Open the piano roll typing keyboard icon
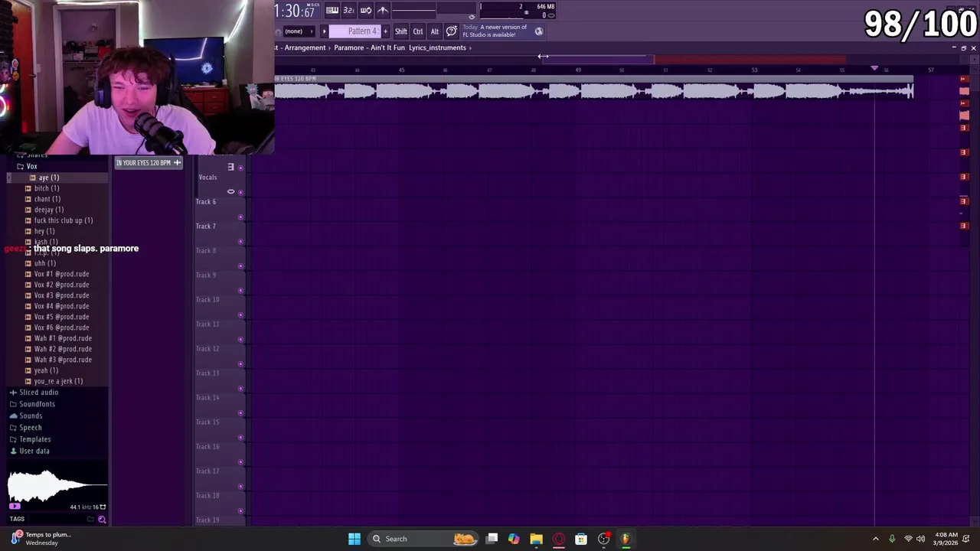 (332, 10)
